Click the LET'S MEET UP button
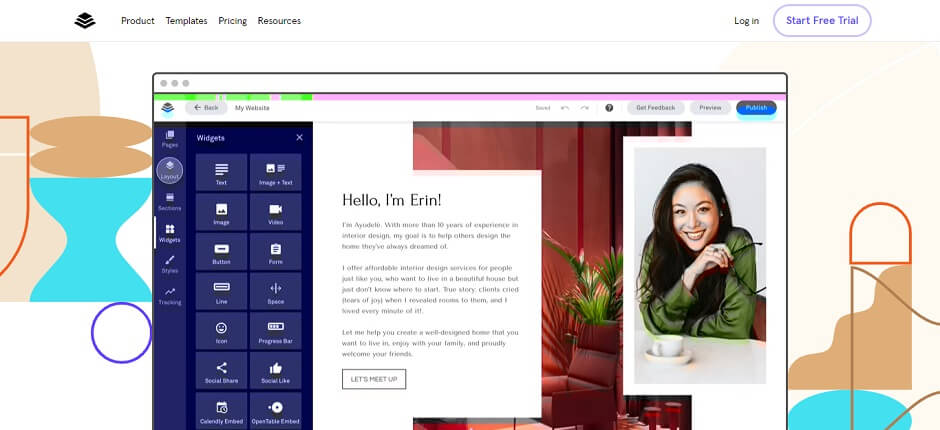Image resolution: width=940 pixels, height=430 pixels. pos(374,379)
